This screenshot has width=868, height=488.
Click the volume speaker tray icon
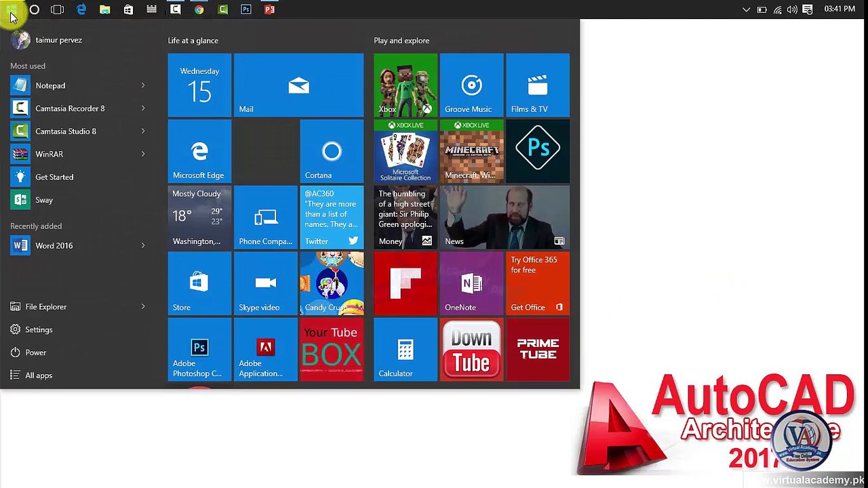pyautogui.click(x=792, y=9)
